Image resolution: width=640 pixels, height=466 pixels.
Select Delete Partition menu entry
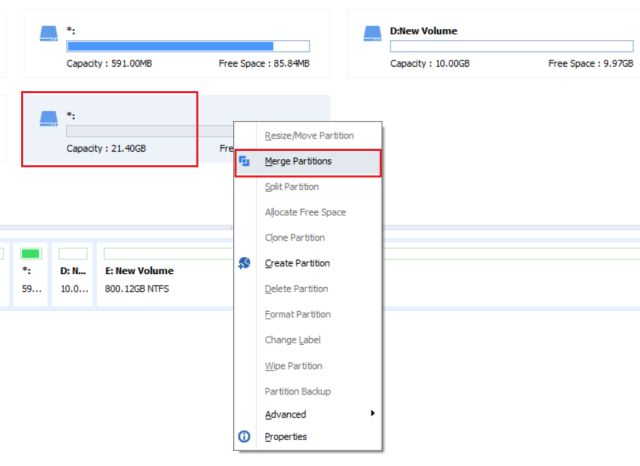coord(296,289)
